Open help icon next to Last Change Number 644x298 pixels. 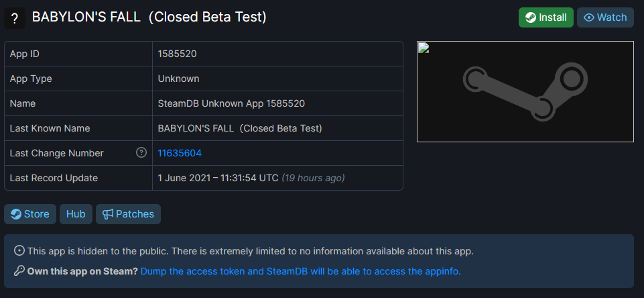(141, 153)
